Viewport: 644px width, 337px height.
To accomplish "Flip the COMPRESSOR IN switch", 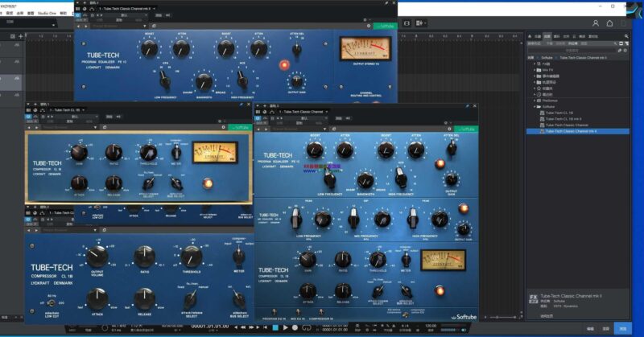I will [x=321, y=313].
